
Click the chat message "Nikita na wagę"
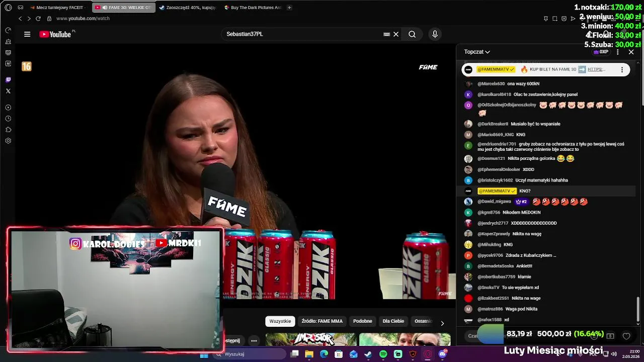tap(527, 234)
